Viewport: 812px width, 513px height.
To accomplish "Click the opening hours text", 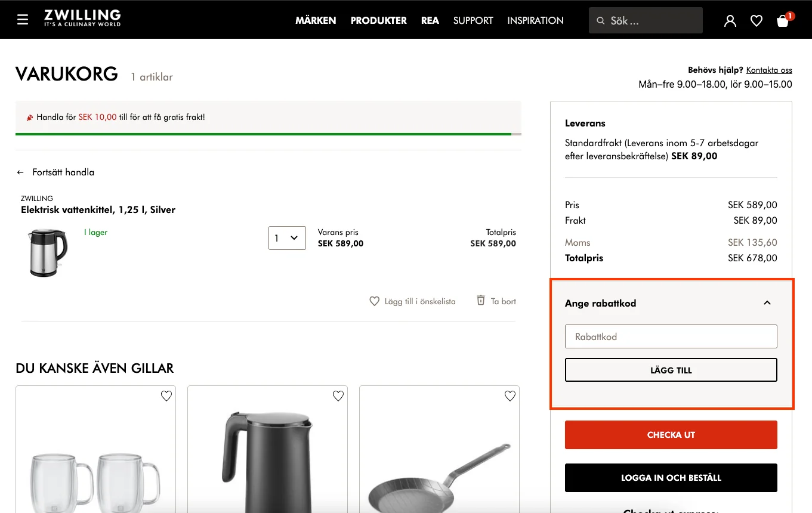I will coord(715,85).
